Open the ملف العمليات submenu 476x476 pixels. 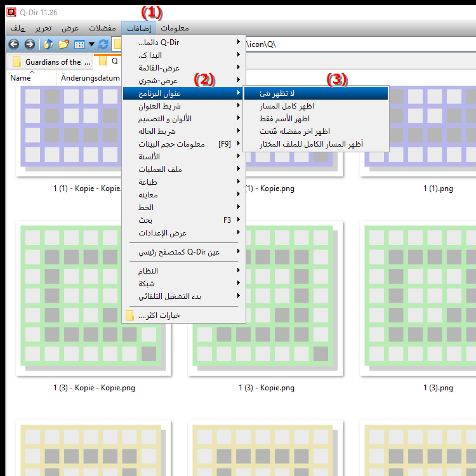click(183, 169)
